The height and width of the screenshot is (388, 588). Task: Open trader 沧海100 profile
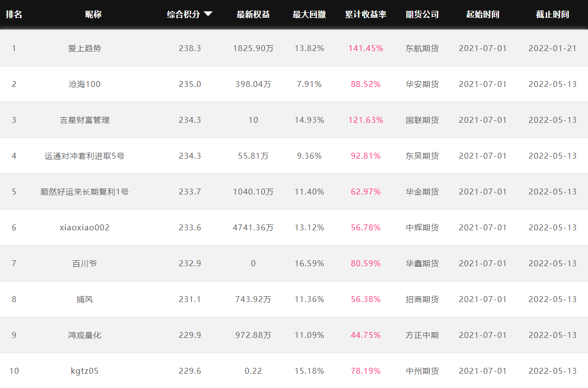85,84
